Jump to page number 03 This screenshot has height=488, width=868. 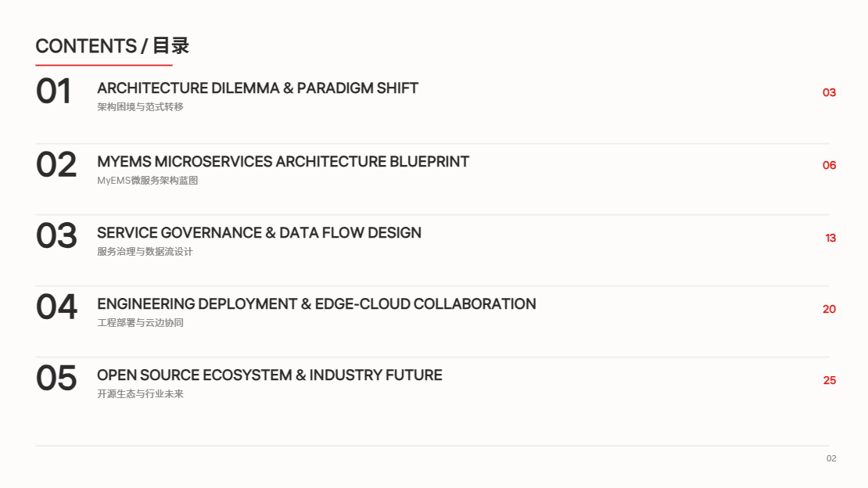(x=829, y=92)
